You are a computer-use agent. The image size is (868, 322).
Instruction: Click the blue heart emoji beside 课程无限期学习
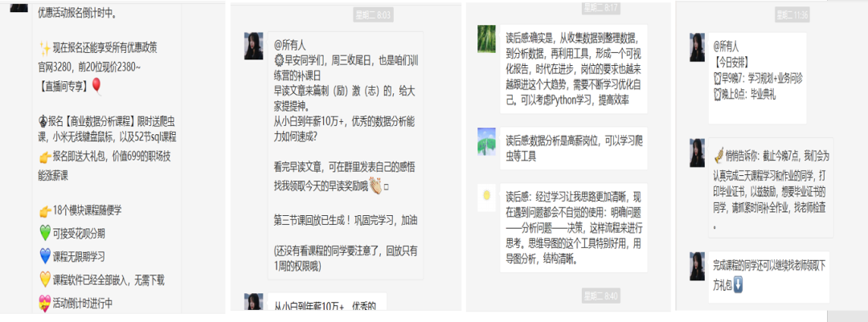[x=45, y=257]
